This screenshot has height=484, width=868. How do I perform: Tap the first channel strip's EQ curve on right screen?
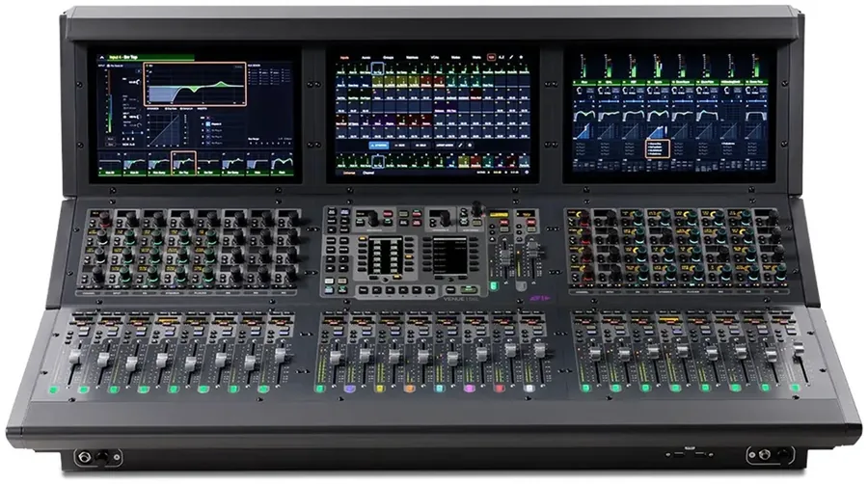584,115
